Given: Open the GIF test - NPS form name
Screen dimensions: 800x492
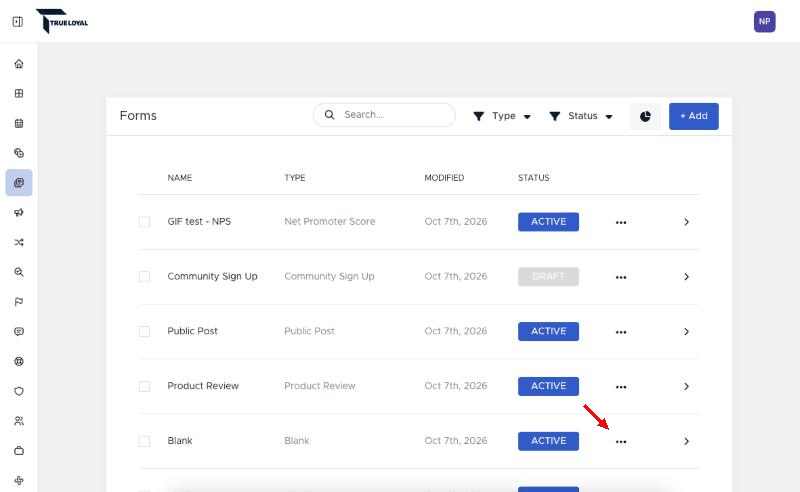Looking at the screenshot, I should [x=199, y=222].
